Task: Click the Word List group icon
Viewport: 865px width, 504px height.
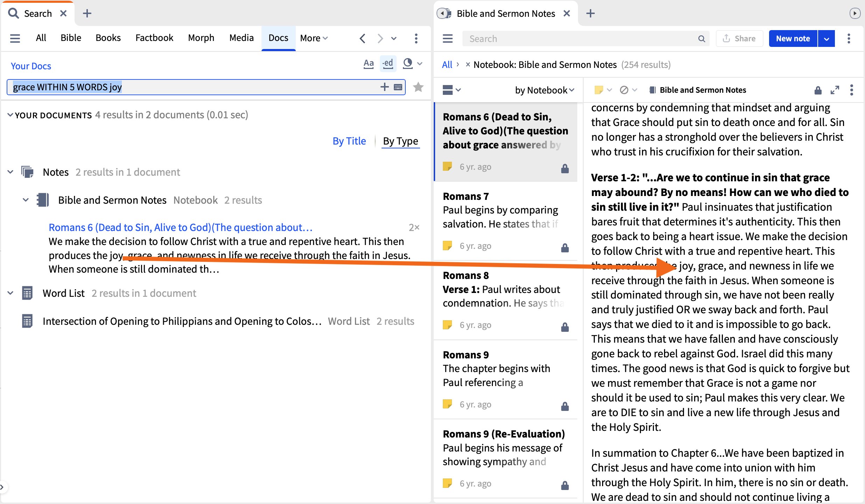Action: pos(27,293)
